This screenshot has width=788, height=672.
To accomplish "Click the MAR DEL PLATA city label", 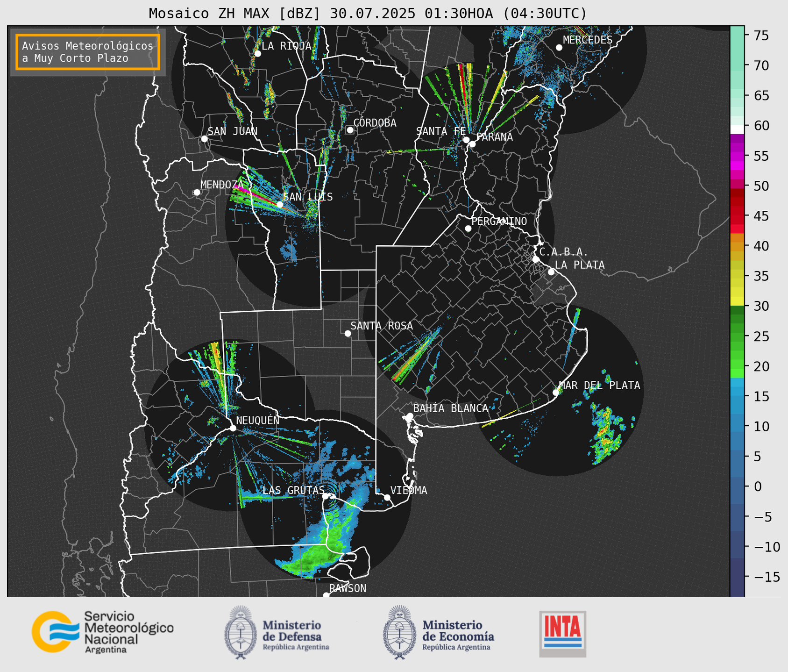I will 600,386.
